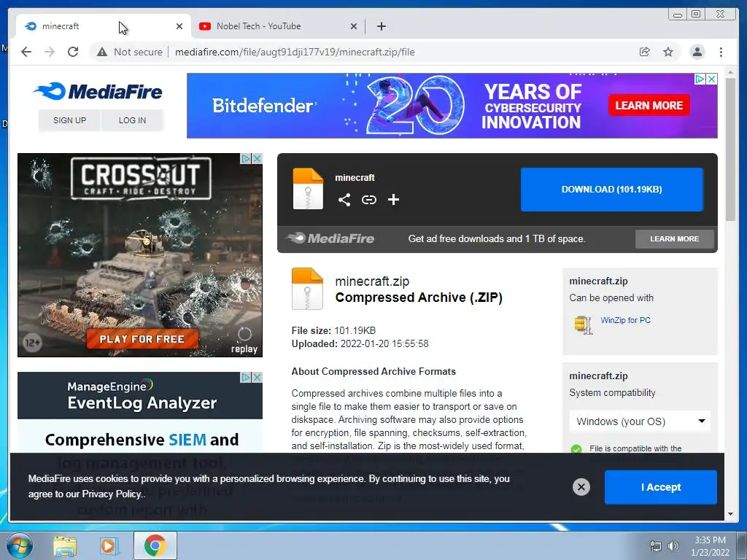Screen dimensions: 747x560
Task: Open a new browser tab
Action: tap(381, 26)
